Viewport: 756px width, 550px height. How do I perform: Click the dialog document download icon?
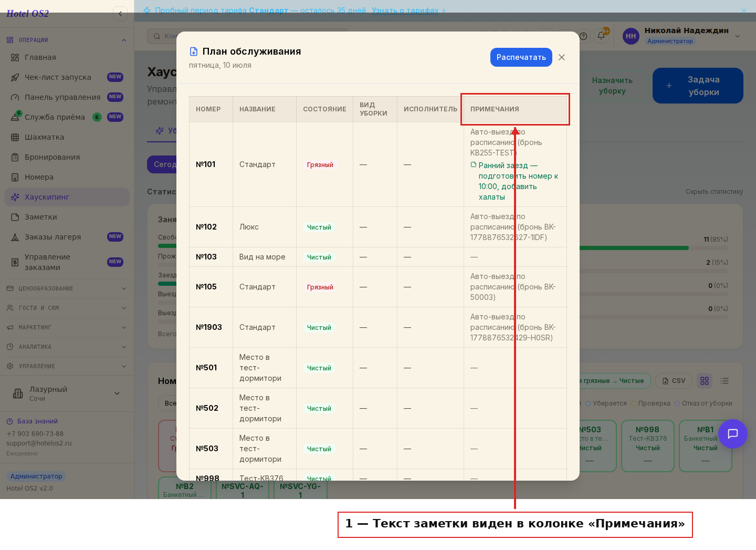tap(194, 51)
